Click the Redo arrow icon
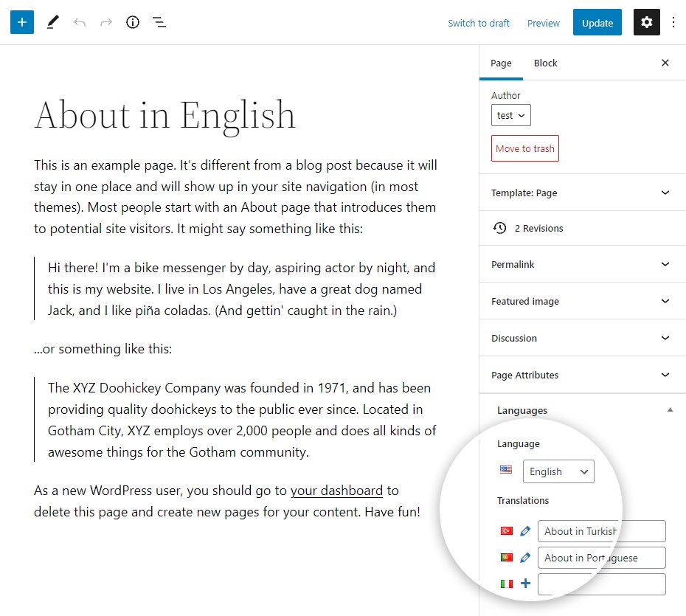This screenshot has width=686, height=616. pos(106,23)
